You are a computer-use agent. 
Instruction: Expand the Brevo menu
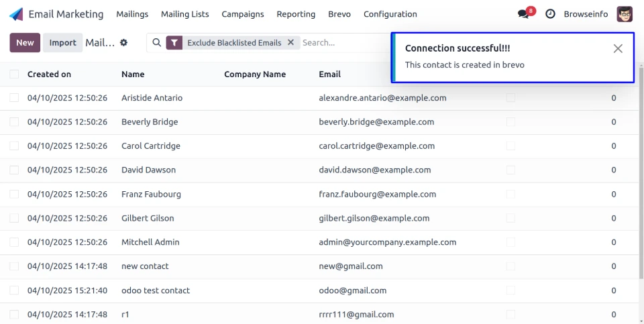point(339,14)
